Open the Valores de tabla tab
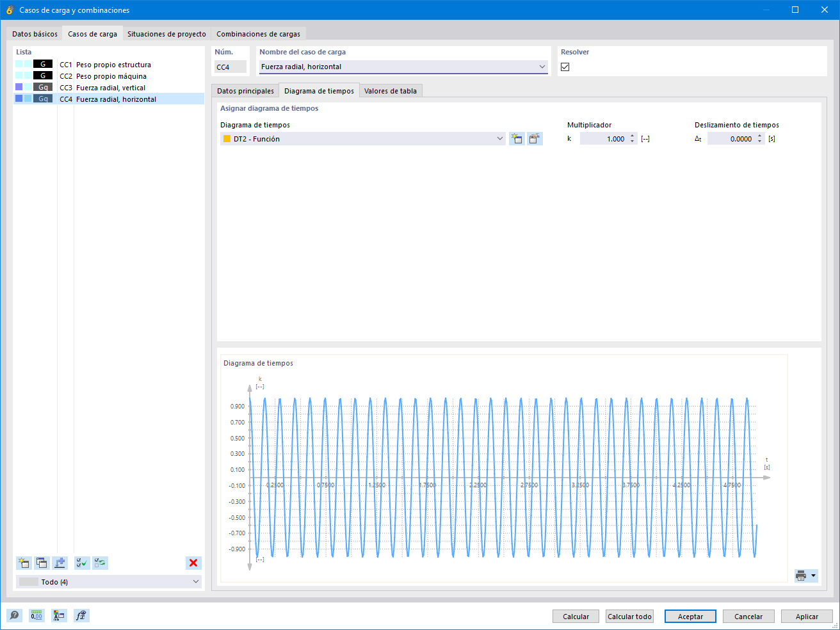The height and width of the screenshot is (630, 840). click(391, 91)
